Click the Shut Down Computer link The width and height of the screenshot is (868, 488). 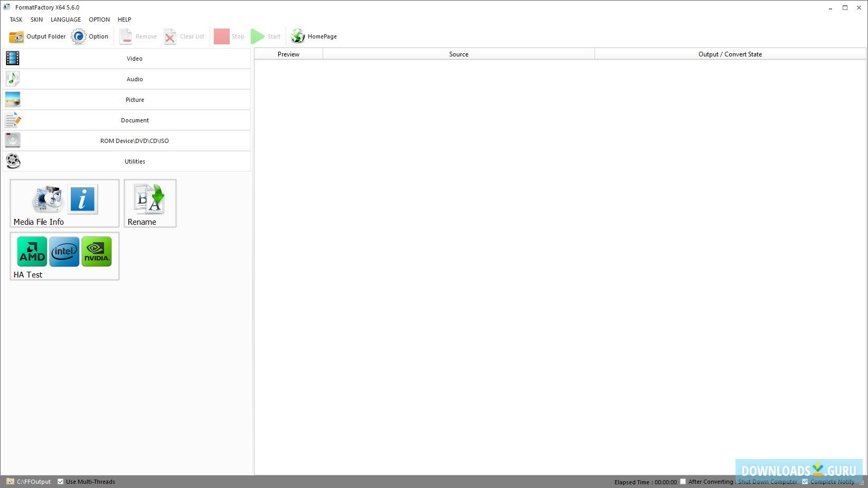(768, 482)
